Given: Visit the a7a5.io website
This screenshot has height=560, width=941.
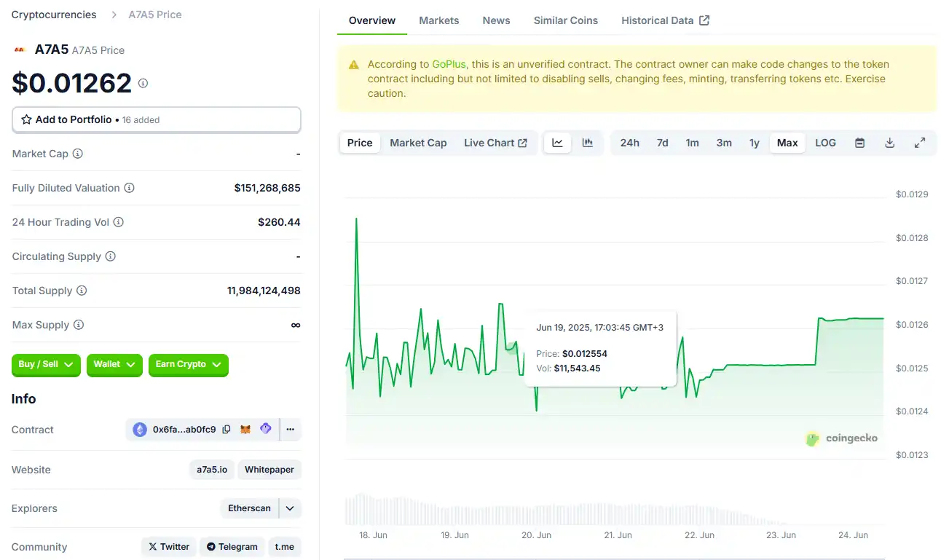Looking at the screenshot, I should 211,469.
